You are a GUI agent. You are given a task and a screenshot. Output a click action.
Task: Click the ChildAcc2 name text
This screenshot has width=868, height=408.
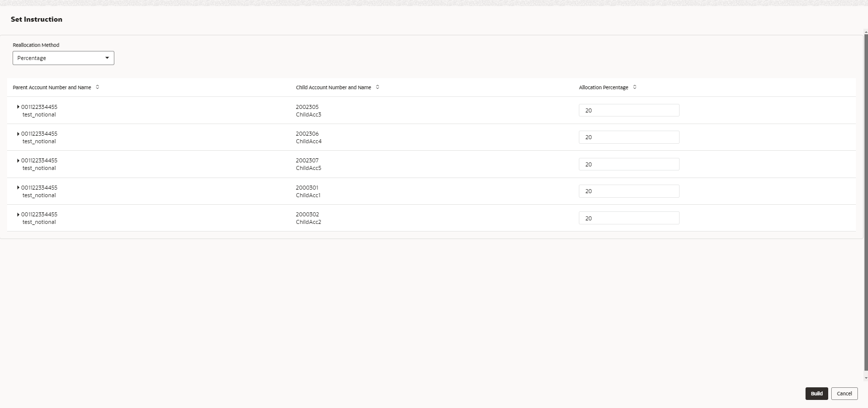tap(308, 222)
